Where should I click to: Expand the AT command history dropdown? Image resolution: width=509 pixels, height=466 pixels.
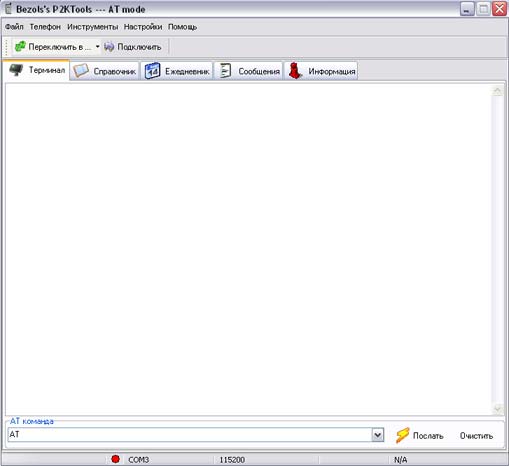(x=377, y=435)
